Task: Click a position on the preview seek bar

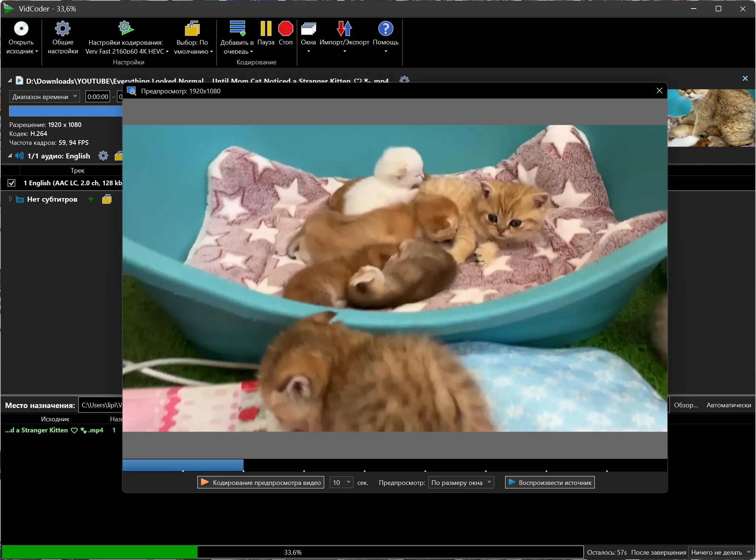Action: pos(393,465)
